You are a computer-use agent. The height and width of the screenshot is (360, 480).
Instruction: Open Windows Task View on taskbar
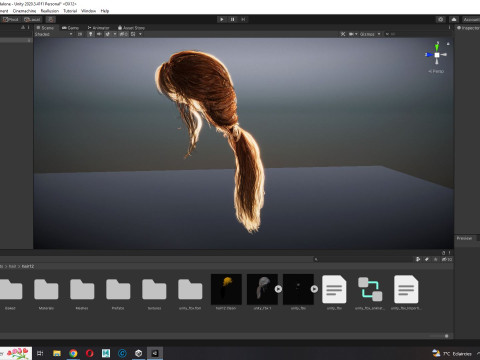click(x=40, y=353)
